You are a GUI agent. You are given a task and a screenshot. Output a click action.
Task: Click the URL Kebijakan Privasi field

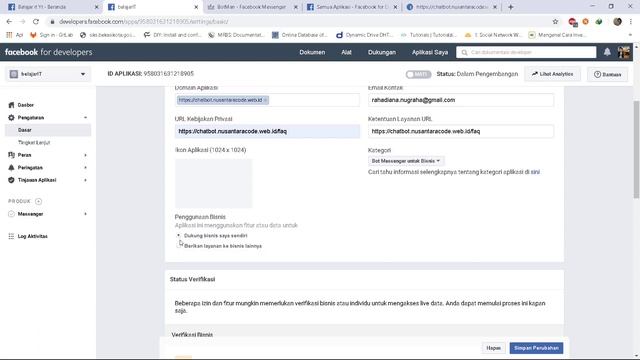(267, 131)
